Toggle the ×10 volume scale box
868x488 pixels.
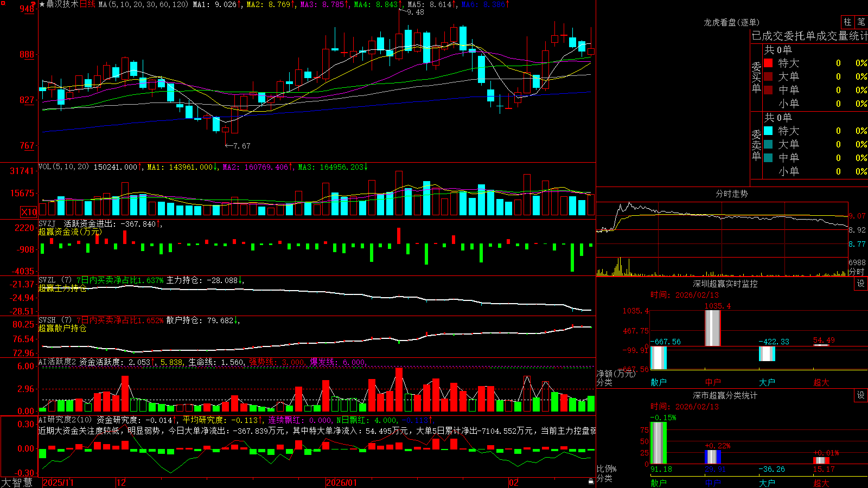pos(29,212)
